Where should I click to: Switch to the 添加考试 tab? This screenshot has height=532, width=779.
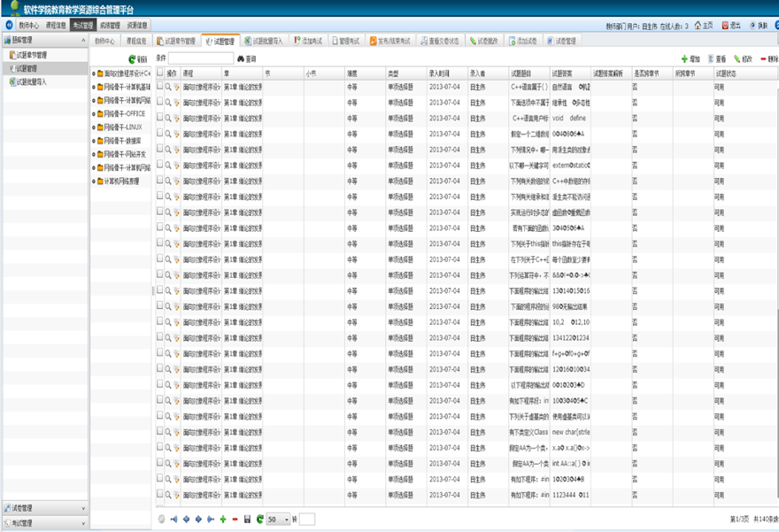click(308, 41)
